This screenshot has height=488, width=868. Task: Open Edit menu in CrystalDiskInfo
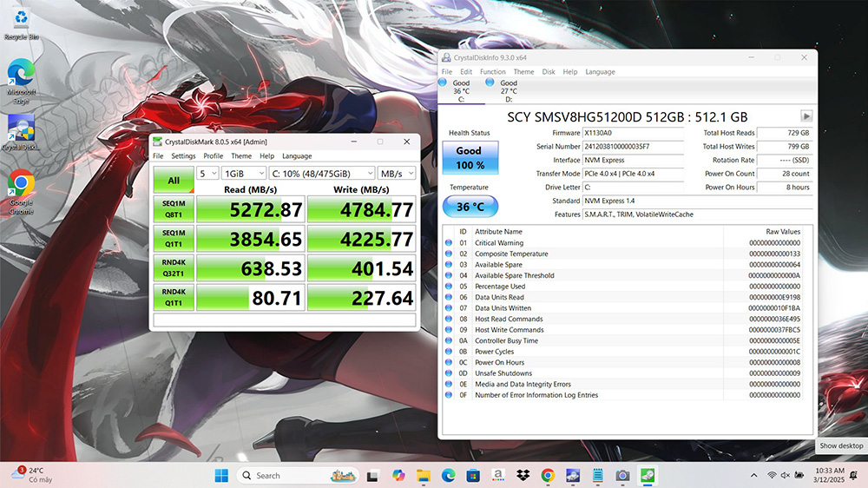click(x=466, y=72)
